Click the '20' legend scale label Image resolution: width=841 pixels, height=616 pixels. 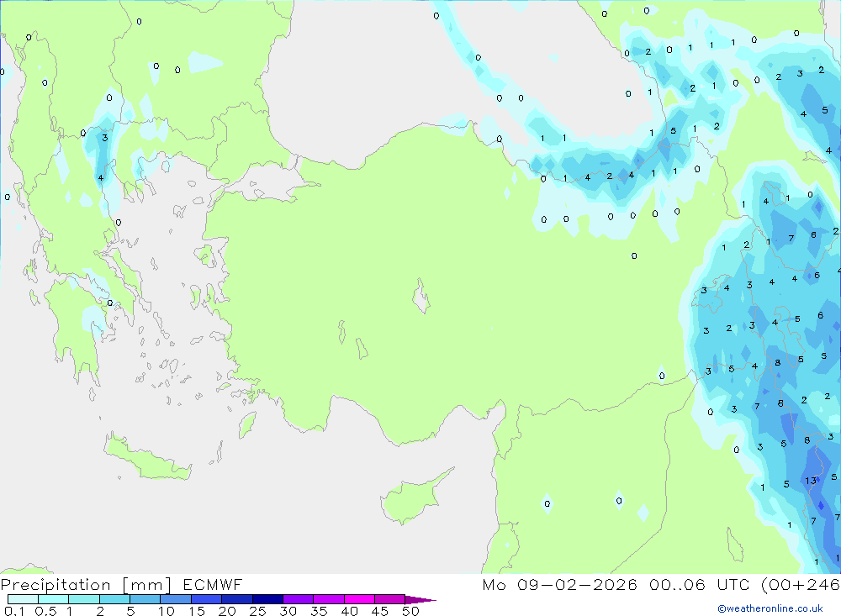[x=227, y=611]
